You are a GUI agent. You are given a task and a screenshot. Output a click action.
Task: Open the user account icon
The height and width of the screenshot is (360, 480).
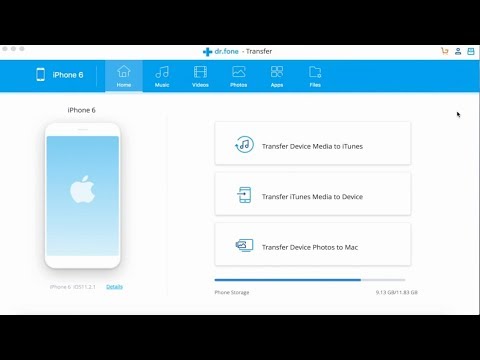[x=458, y=51]
